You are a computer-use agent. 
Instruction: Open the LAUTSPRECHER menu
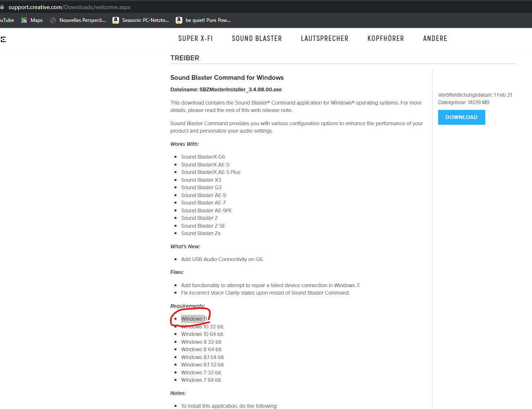pos(324,38)
